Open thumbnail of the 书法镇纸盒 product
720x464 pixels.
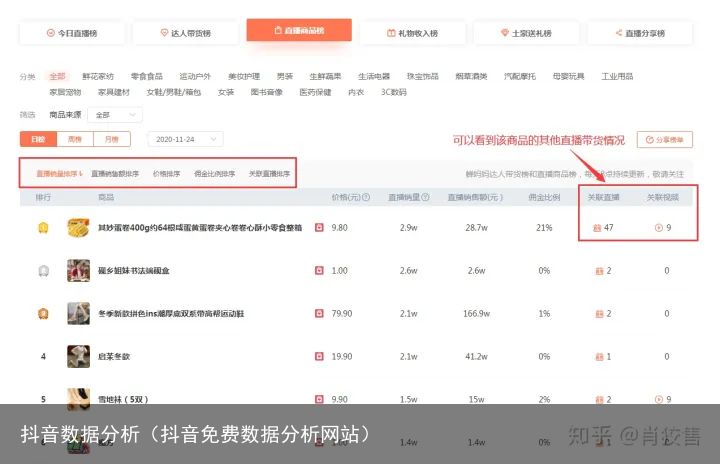(x=79, y=271)
